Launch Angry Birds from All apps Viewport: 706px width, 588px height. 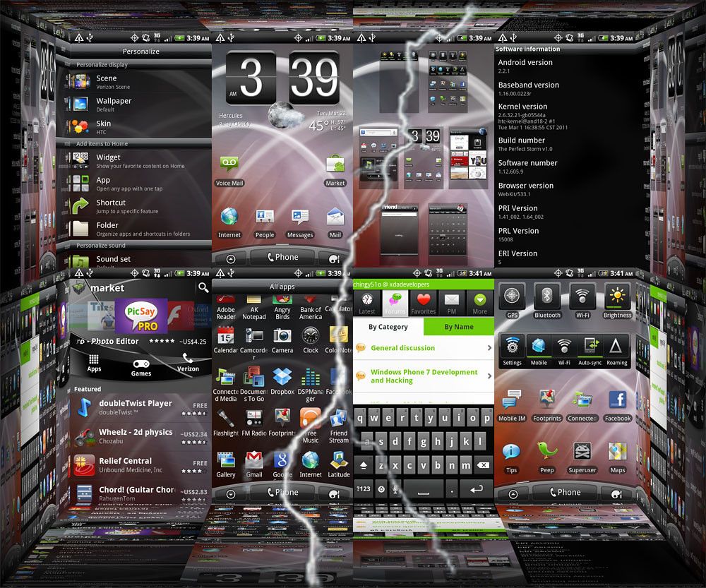click(x=282, y=308)
